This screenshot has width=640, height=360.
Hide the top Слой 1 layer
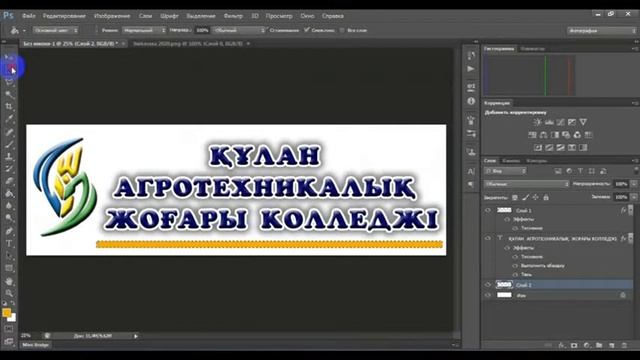coord(488,210)
